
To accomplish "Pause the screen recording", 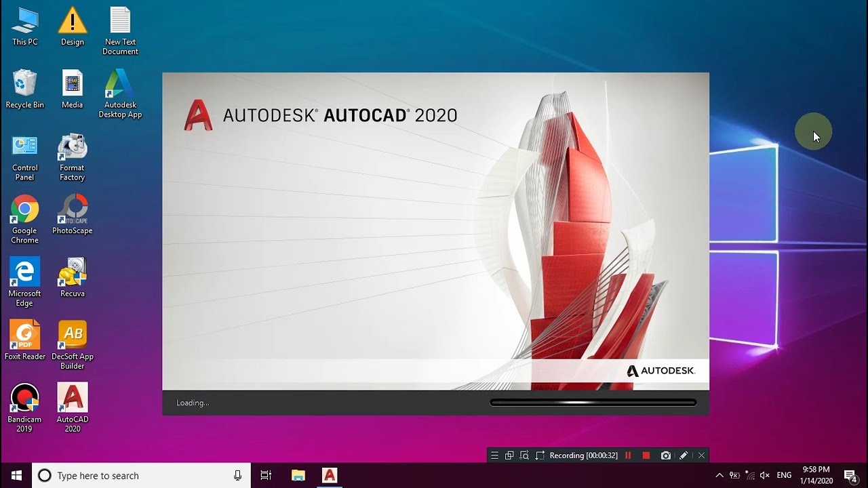I will point(628,455).
